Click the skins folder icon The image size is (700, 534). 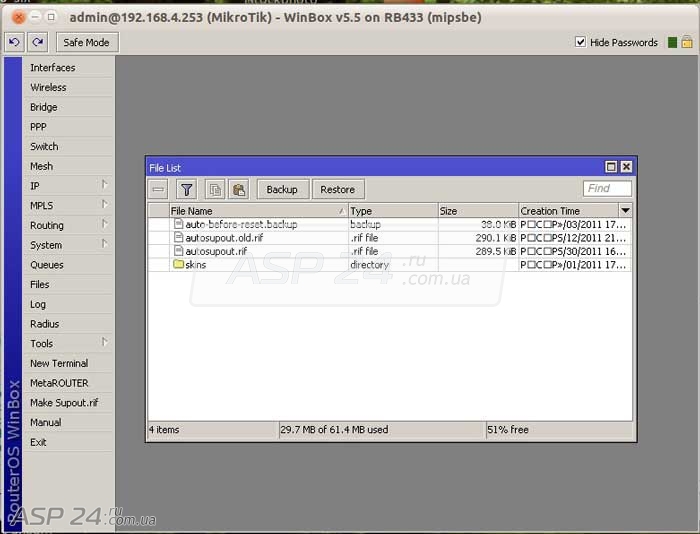(x=179, y=264)
